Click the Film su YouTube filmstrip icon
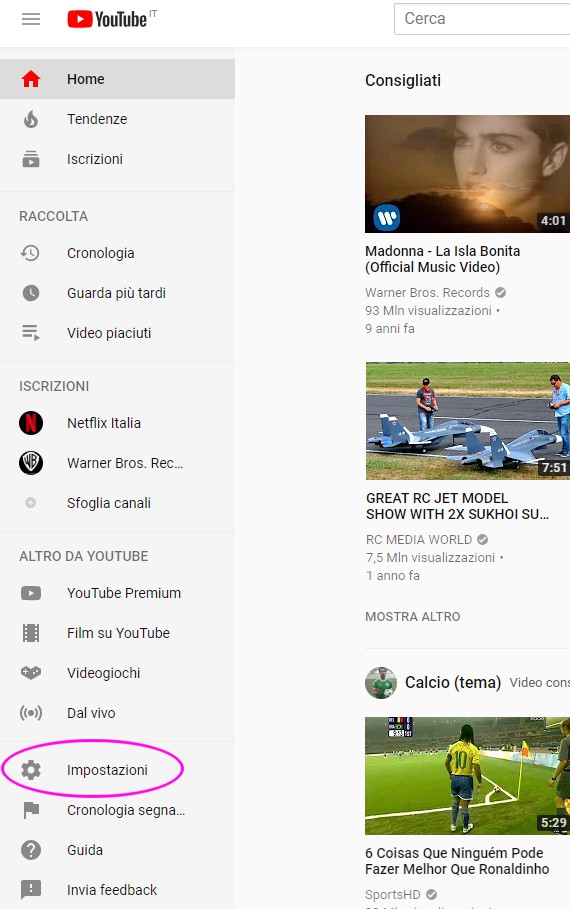 tap(31, 633)
